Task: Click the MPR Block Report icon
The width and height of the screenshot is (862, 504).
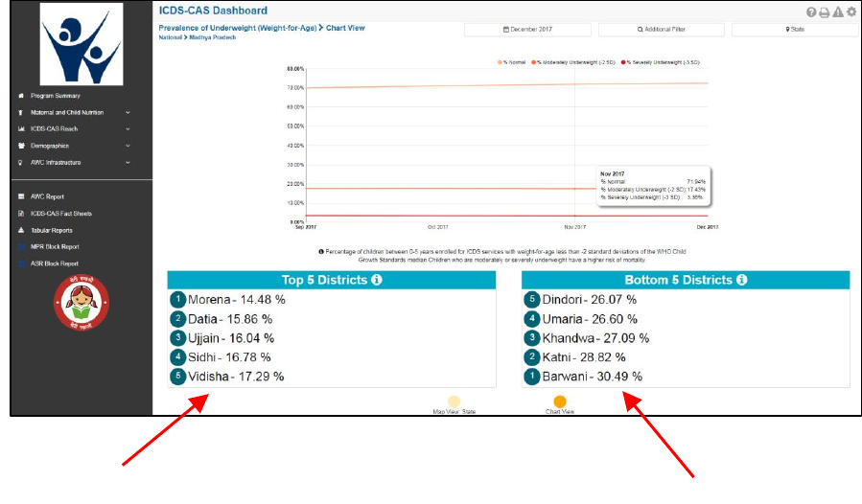Action: (21, 247)
